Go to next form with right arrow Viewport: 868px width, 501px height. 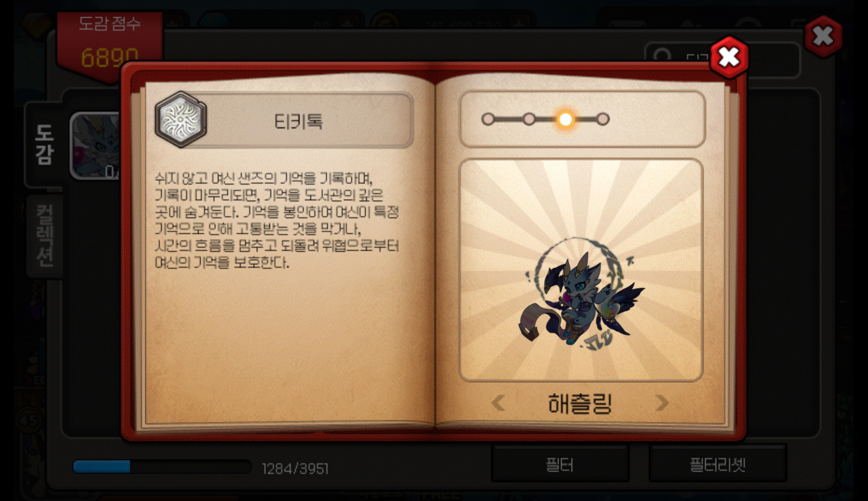click(662, 403)
